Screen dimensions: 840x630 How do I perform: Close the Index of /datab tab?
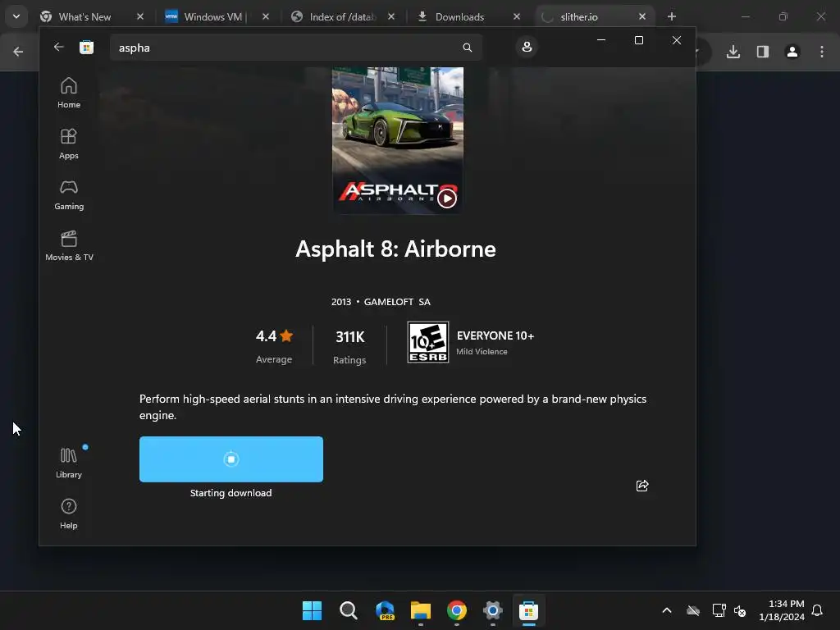coord(391,16)
